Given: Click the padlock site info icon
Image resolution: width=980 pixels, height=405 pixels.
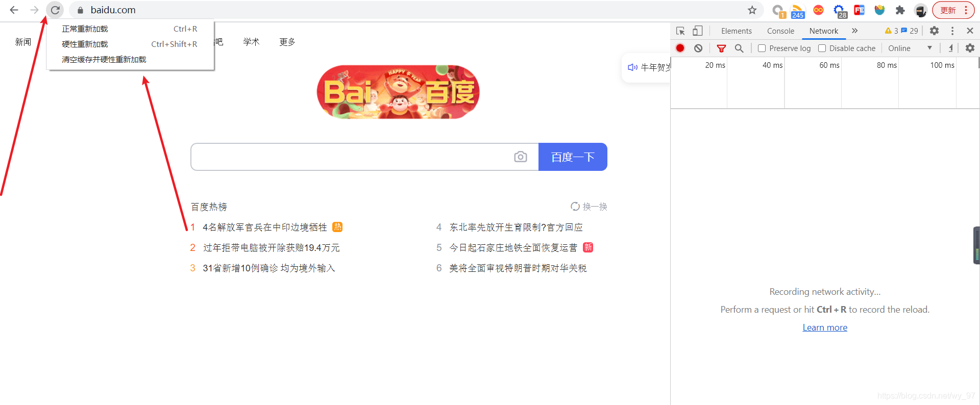Looking at the screenshot, I should pyautogui.click(x=80, y=10).
